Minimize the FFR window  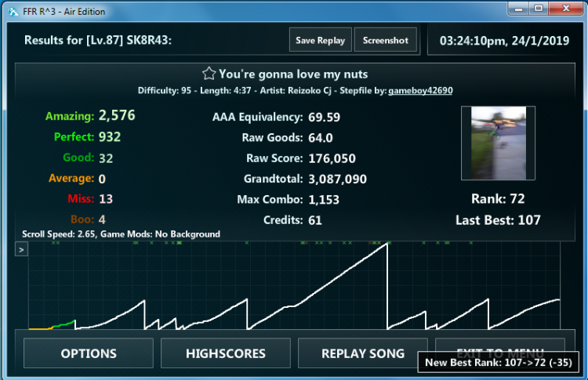519,9
